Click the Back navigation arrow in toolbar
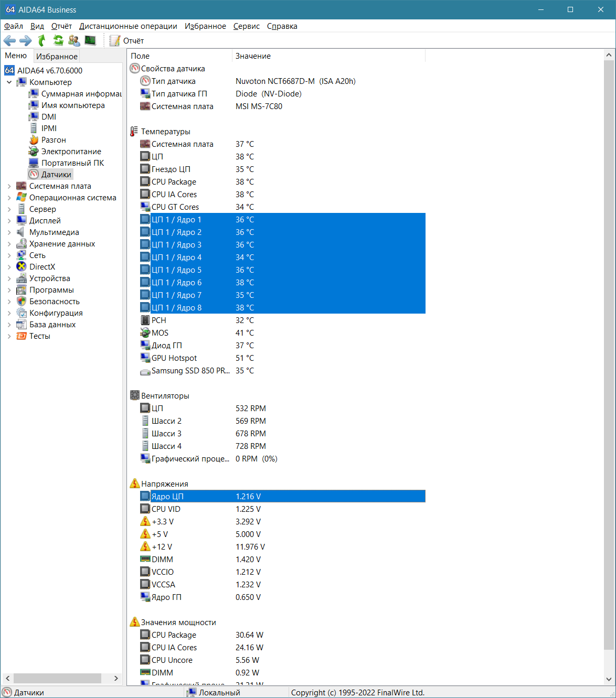616x698 pixels. tap(9, 40)
